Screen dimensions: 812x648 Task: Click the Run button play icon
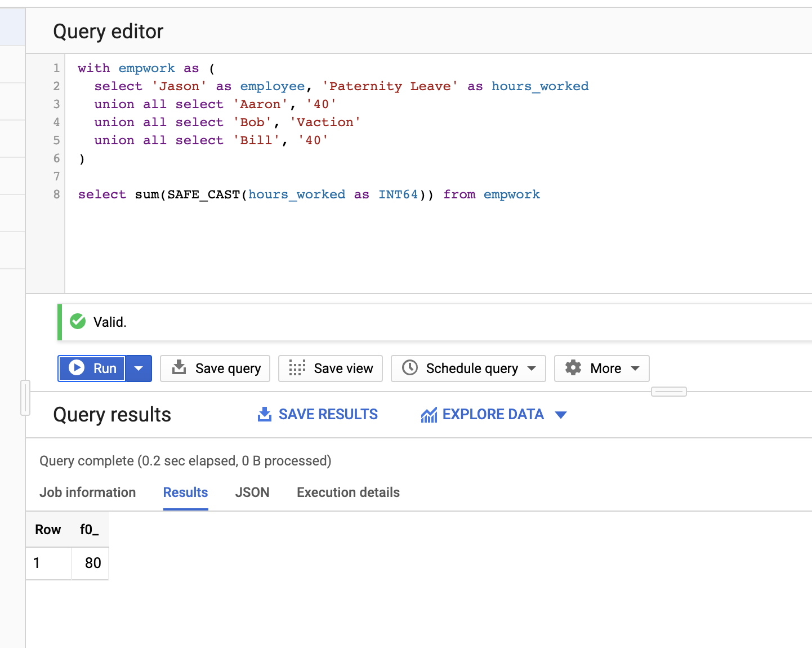coord(77,368)
